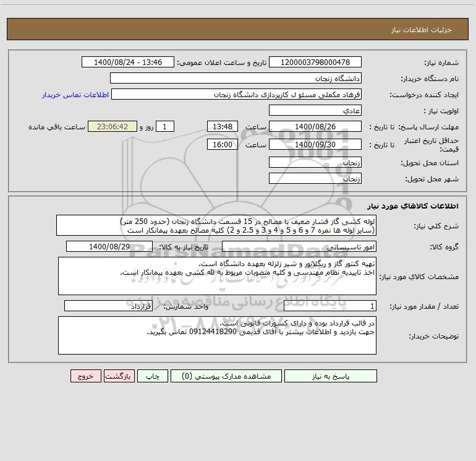Click the quantity field showing 1
Screen dimensions: 476x461
click(330, 306)
